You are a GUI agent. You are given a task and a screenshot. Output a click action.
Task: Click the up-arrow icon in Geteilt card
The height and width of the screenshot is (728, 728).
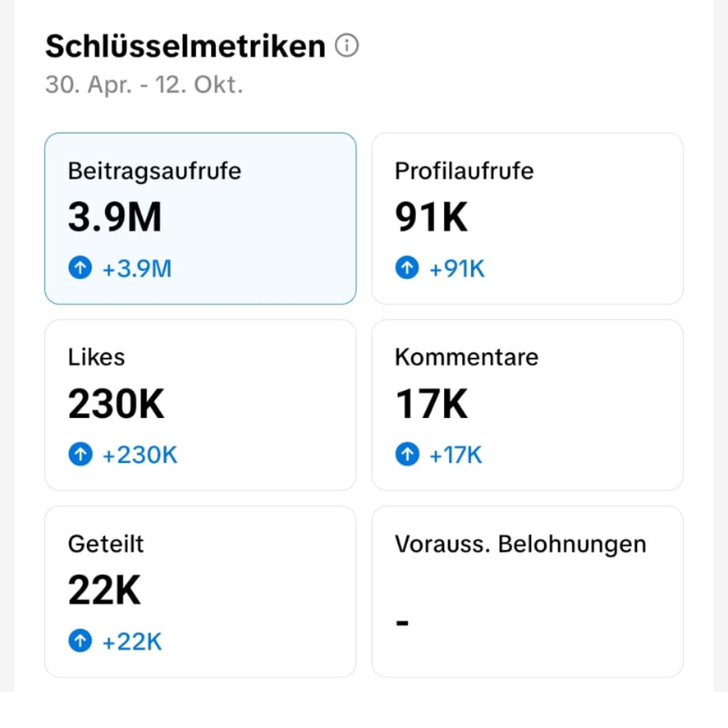pos(80,642)
